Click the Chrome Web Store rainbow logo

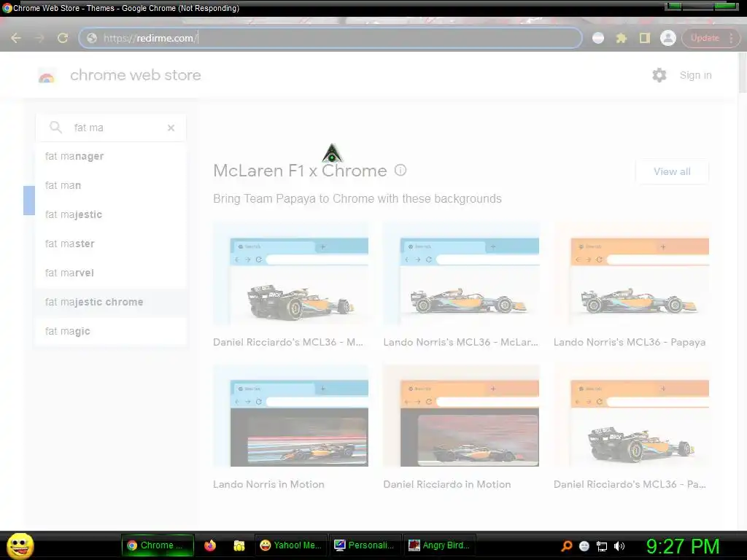click(x=47, y=76)
